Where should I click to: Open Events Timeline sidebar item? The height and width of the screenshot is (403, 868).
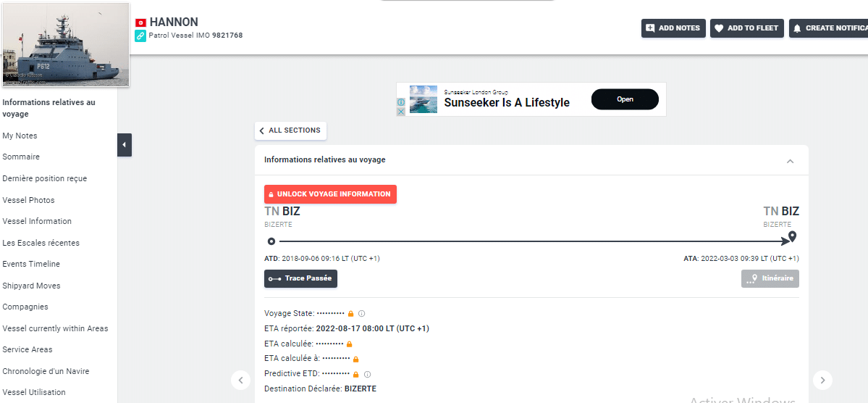click(31, 264)
